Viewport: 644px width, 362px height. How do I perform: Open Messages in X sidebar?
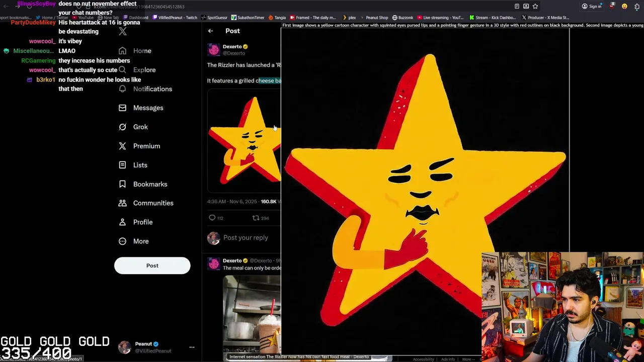pos(141,108)
